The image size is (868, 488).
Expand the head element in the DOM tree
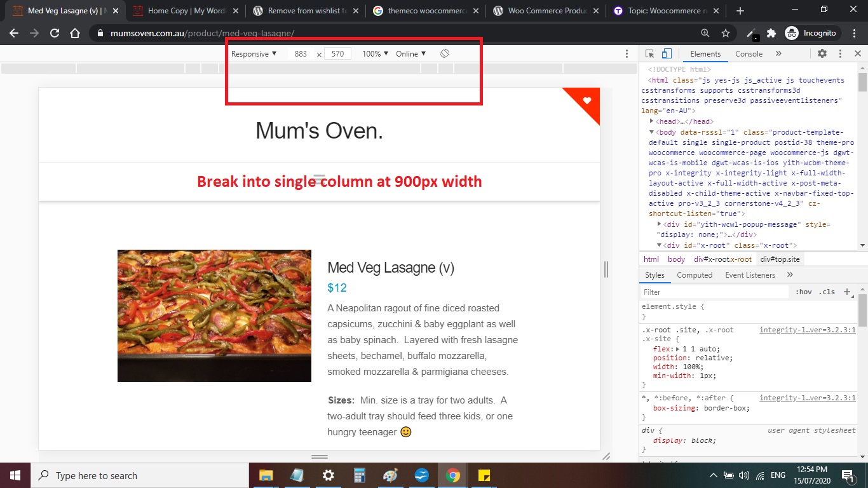(652, 121)
